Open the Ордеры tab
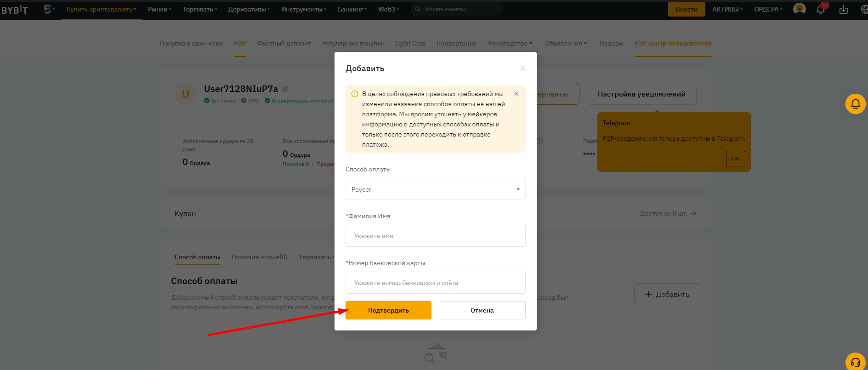868x370 pixels. 611,43
